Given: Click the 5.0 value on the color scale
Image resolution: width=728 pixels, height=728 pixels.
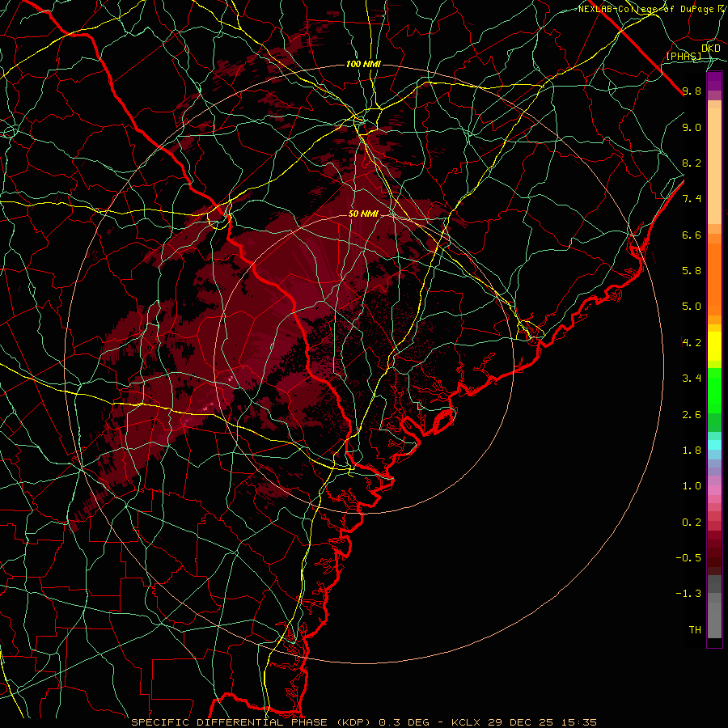Looking at the screenshot, I should click(x=692, y=307).
